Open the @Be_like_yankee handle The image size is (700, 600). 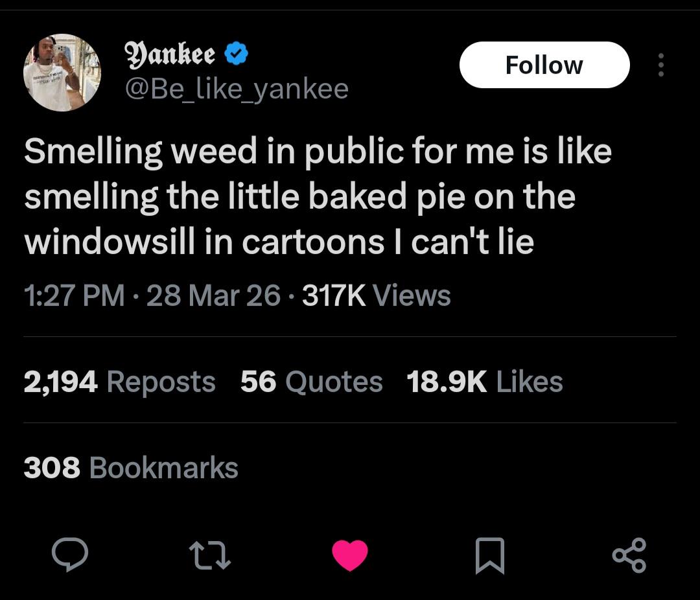click(x=236, y=88)
